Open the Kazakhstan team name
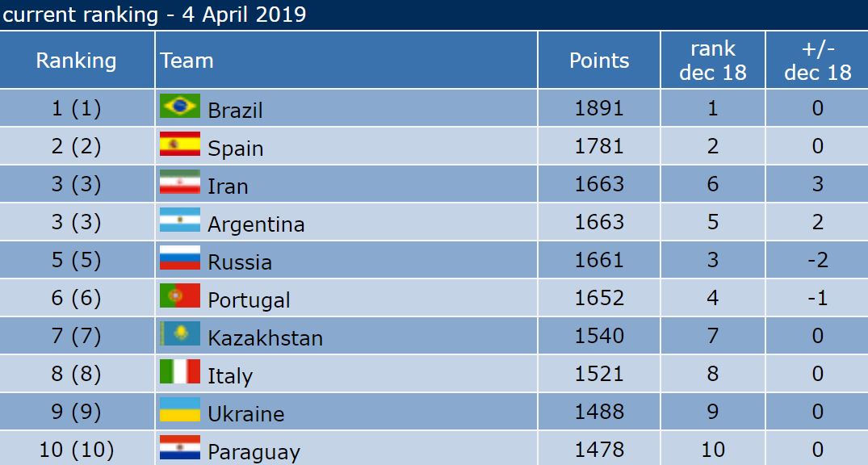 (x=265, y=337)
